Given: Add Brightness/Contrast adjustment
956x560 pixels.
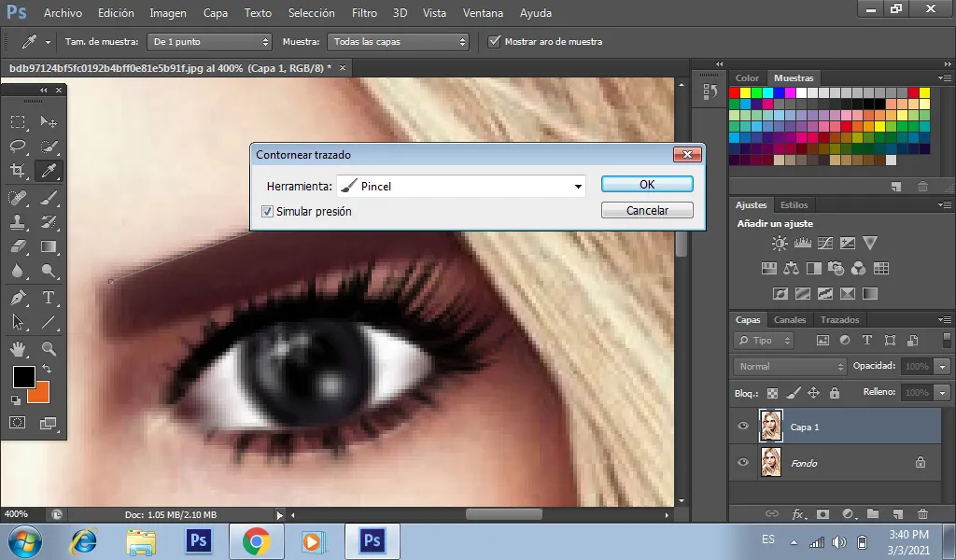Looking at the screenshot, I should pyautogui.click(x=780, y=244).
